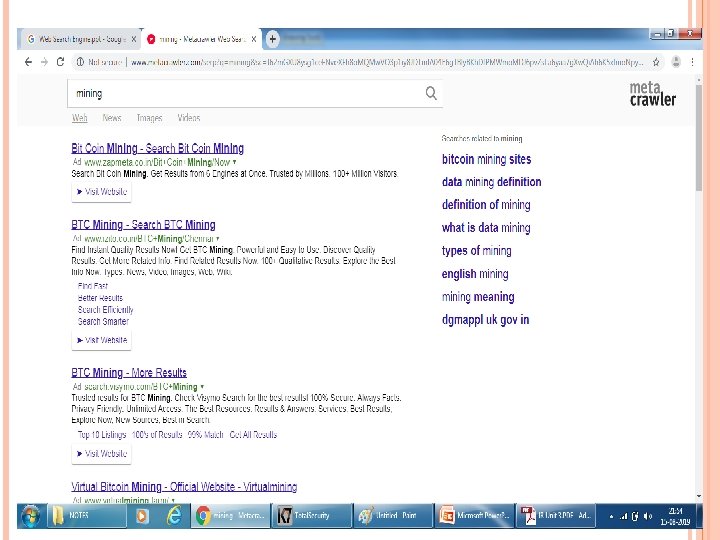Click the taskbar clock and date
The width and height of the screenshot is (720, 540).
click(x=675, y=516)
